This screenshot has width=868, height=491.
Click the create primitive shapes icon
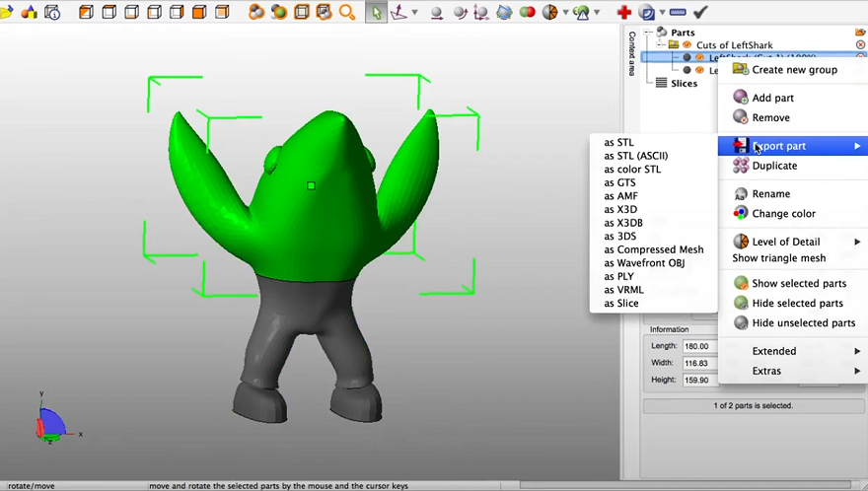pos(29,12)
